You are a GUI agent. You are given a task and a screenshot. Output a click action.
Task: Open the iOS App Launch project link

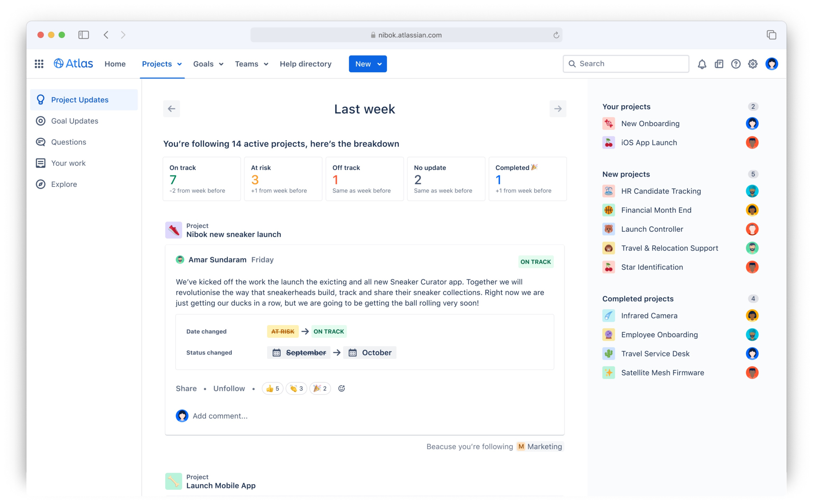649,142
